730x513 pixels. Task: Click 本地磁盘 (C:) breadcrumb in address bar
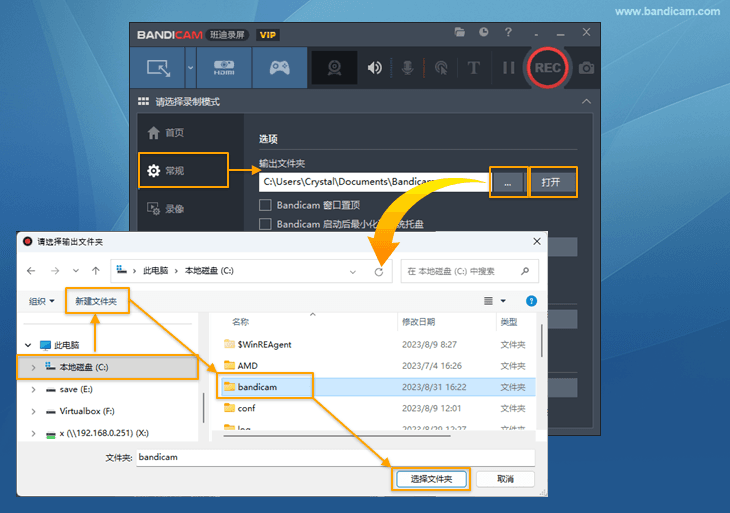209,271
